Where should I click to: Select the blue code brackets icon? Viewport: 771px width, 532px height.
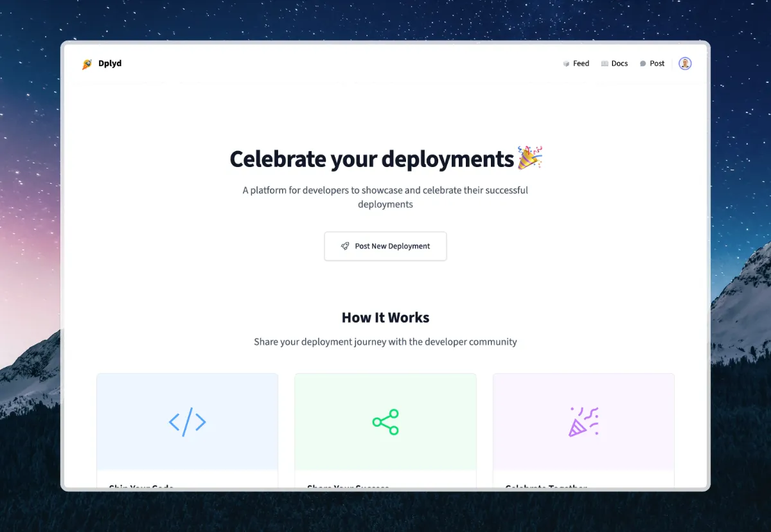(187, 422)
